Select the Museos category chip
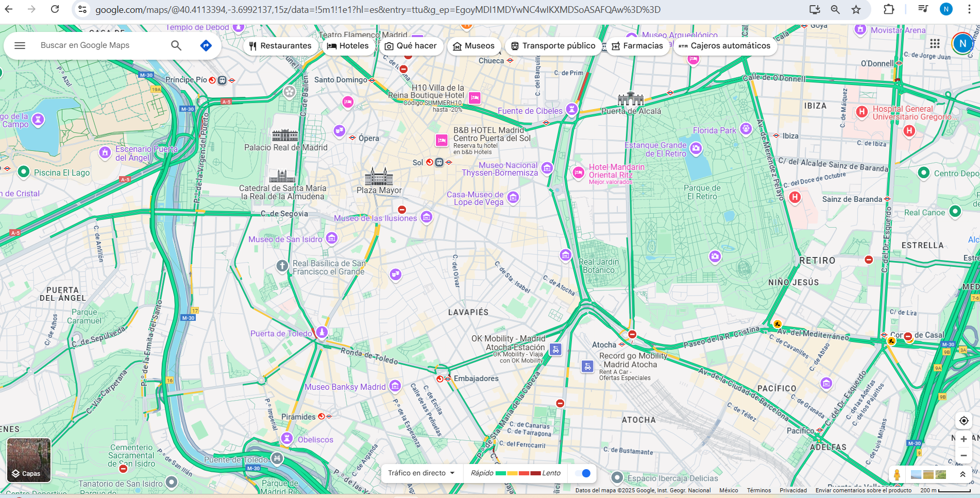The image size is (980, 498). coord(474,46)
